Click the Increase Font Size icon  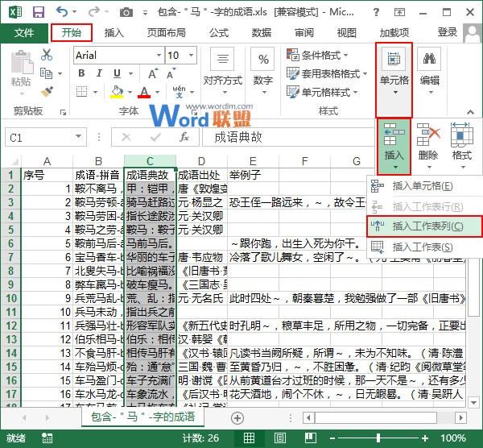click(153, 73)
